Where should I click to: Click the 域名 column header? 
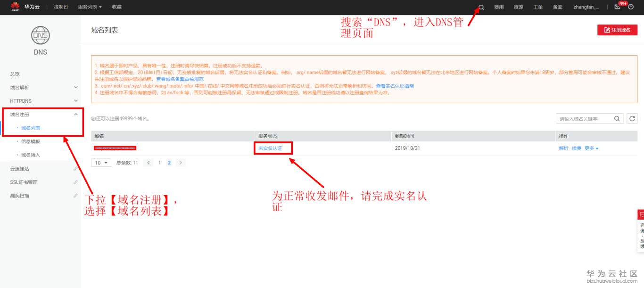tap(99, 136)
